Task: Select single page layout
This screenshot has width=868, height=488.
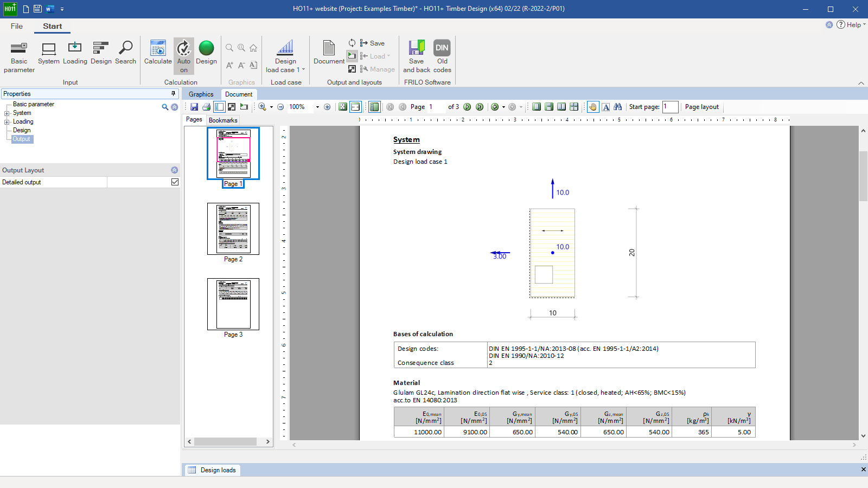Action: [x=537, y=107]
